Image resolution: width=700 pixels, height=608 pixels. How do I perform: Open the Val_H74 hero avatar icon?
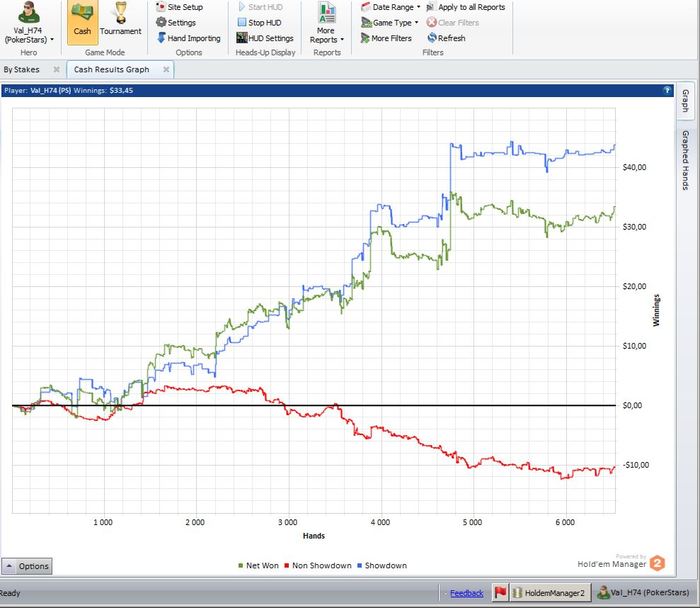(x=29, y=13)
